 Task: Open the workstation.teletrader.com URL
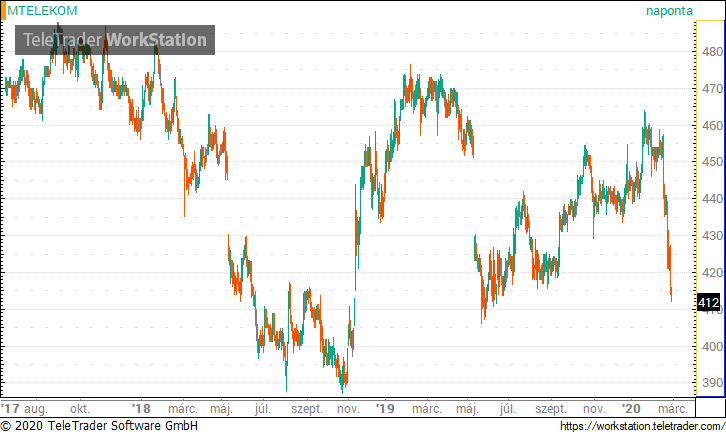(643, 426)
